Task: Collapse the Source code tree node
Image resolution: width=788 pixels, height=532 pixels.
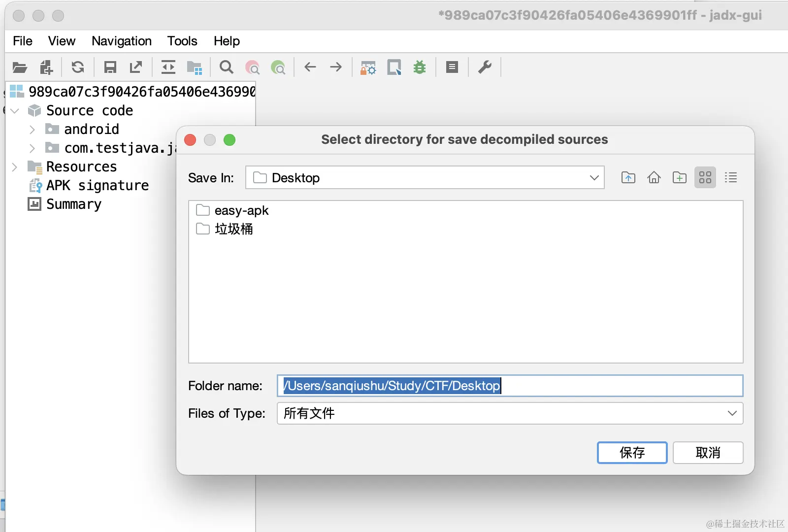Action: (15, 111)
